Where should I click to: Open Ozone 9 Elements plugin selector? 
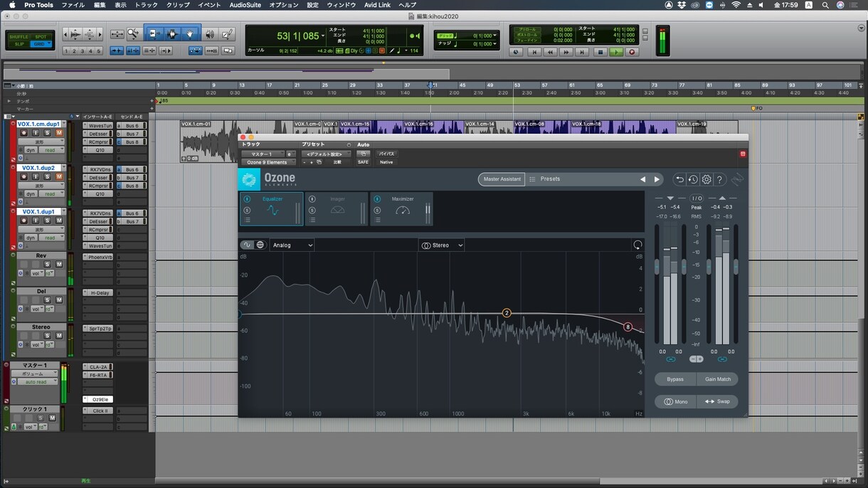point(268,162)
